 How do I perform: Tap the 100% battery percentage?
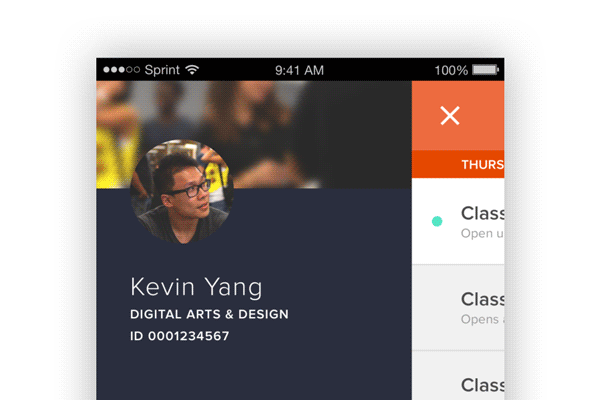pos(451,70)
